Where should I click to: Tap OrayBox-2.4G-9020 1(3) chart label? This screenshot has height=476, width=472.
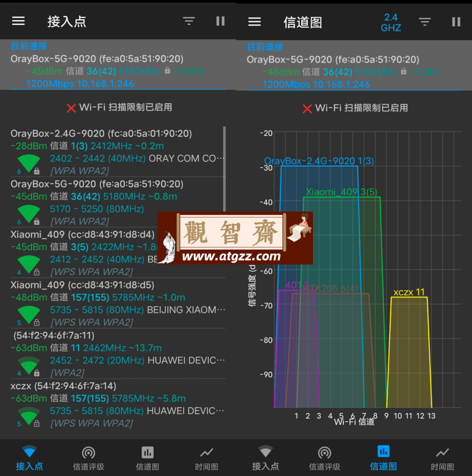pyautogui.click(x=319, y=160)
